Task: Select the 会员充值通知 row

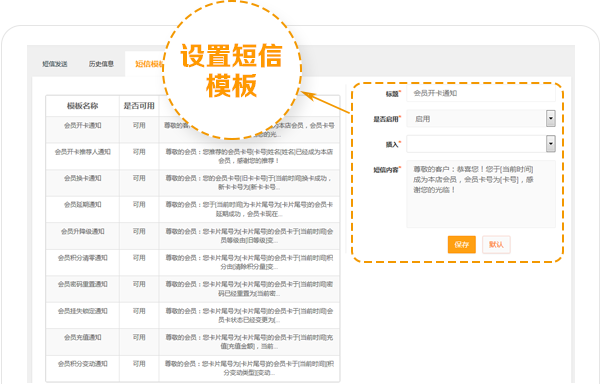Action: click(x=192, y=342)
